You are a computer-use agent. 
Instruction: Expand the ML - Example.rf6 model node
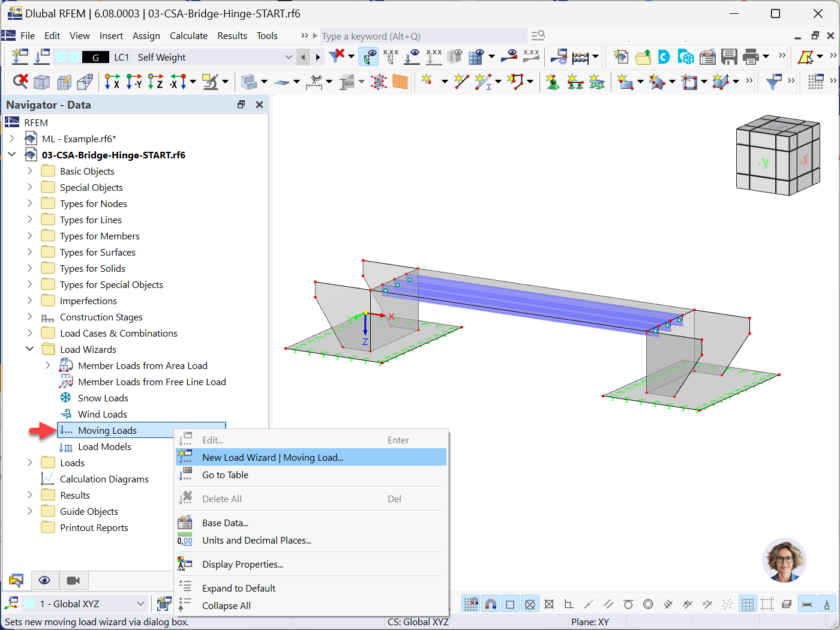tap(11, 139)
